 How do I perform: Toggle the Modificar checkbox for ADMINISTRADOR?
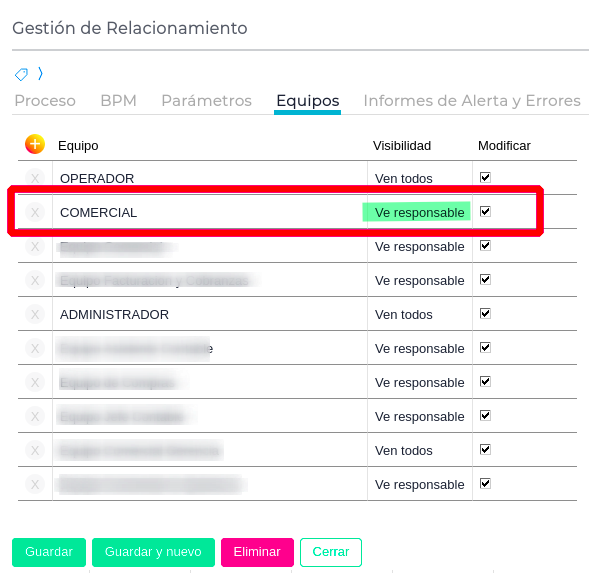click(485, 313)
